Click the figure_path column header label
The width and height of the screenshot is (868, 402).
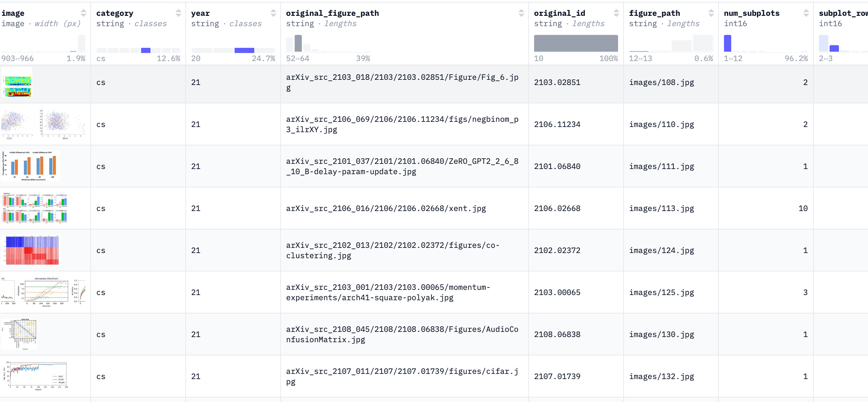655,13
